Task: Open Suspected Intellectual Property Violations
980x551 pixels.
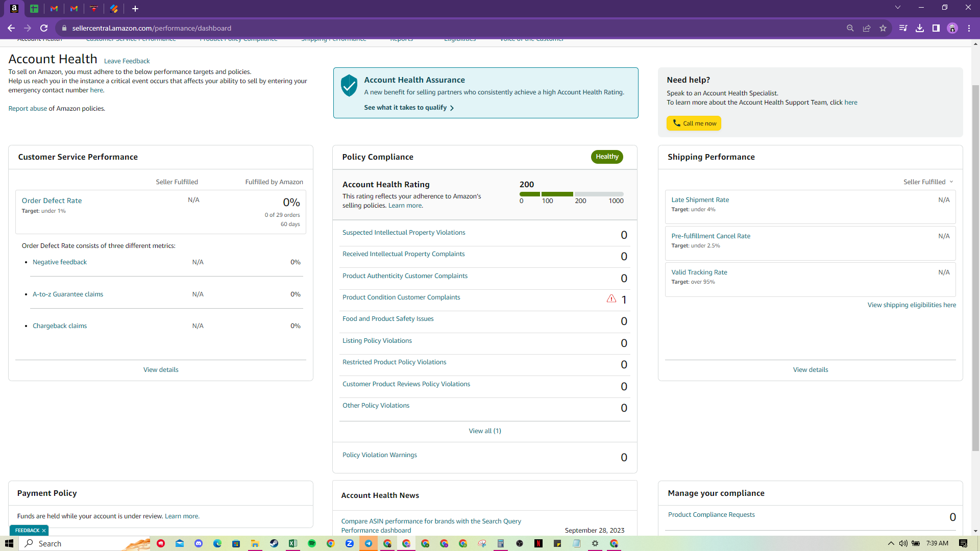Action: click(x=404, y=233)
